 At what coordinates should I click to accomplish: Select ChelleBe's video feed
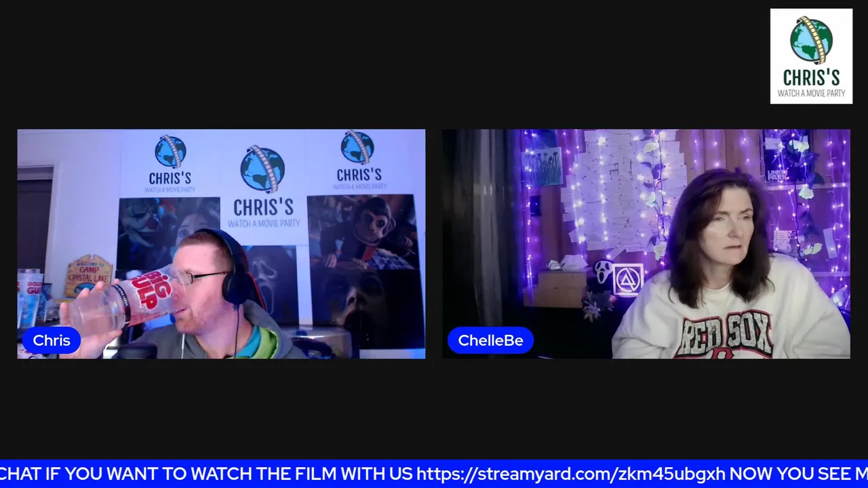pyautogui.click(x=646, y=244)
